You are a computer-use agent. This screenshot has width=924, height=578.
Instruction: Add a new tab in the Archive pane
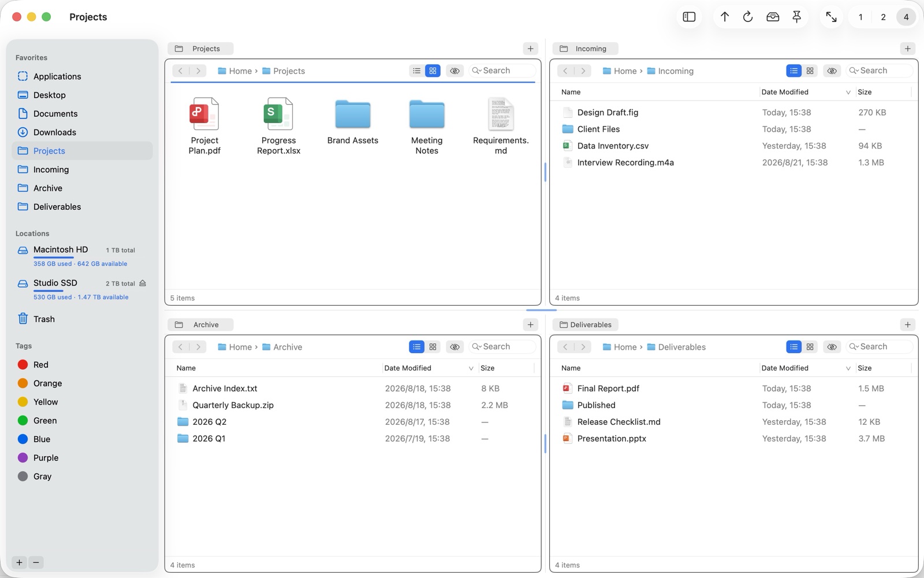pyautogui.click(x=531, y=325)
